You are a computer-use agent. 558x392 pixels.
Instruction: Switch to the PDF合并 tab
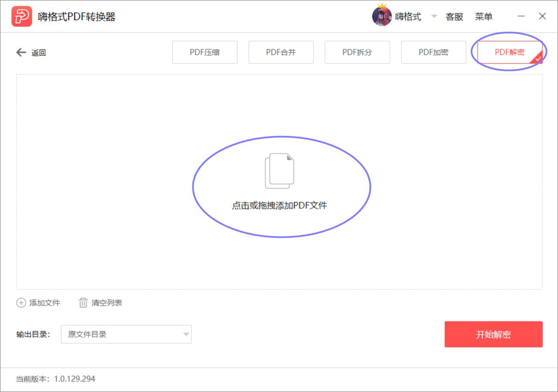[x=281, y=52]
